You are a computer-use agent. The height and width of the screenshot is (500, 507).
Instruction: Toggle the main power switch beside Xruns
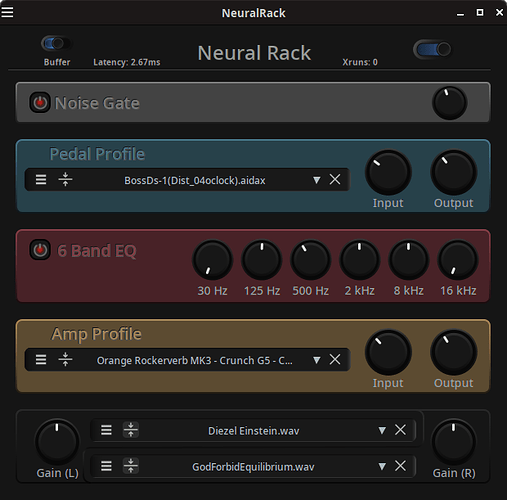(432, 50)
